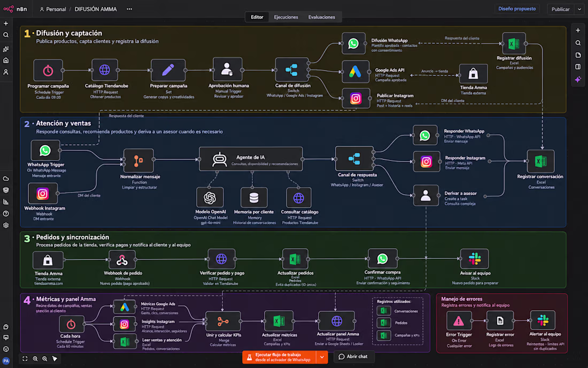Select the Avisar al equipo Slack node
Image resolution: width=588 pixels, height=368 pixels.
(475, 258)
